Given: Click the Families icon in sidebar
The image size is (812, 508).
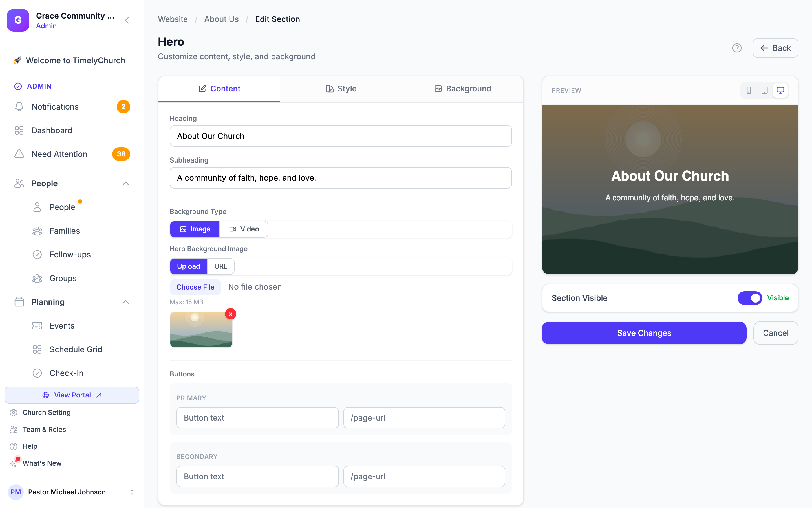Looking at the screenshot, I should pos(37,231).
